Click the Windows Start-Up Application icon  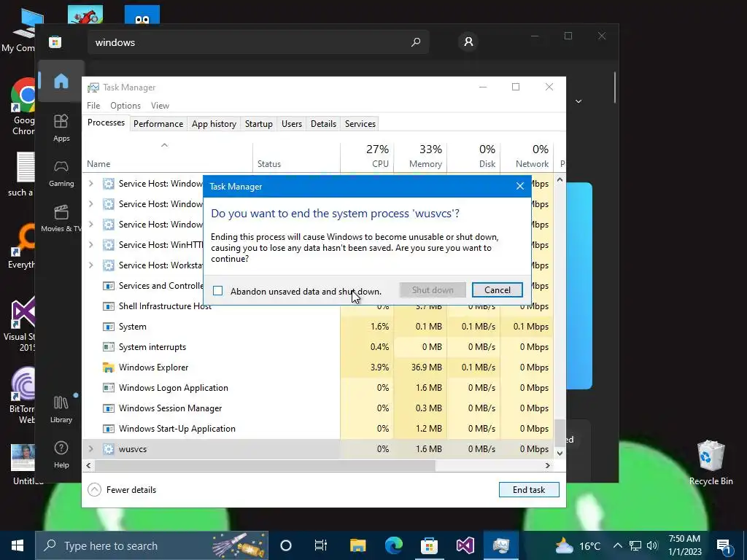pyautogui.click(x=109, y=429)
